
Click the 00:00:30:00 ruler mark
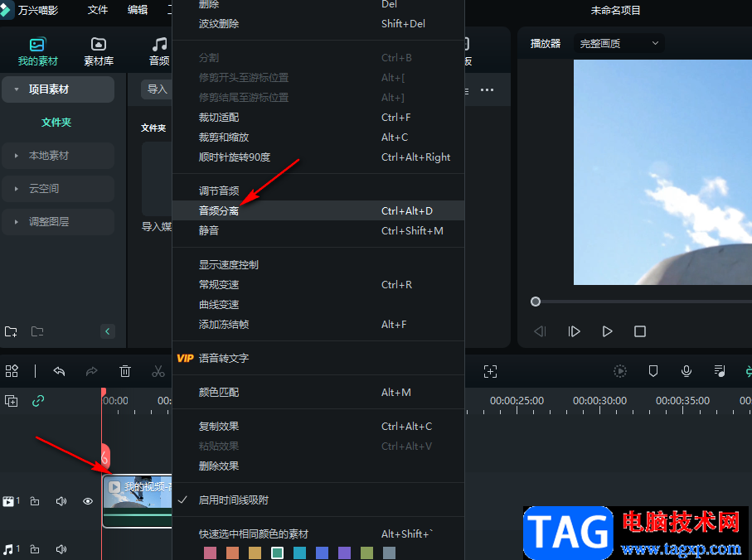coord(599,401)
